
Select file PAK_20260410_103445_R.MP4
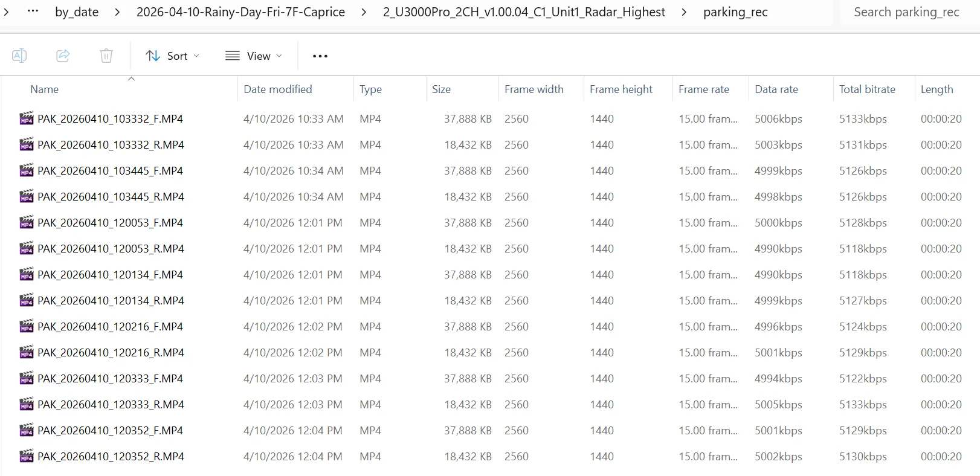[111, 197]
